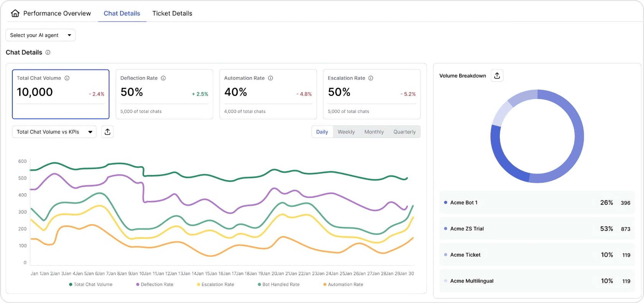The image size is (644, 303).
Task: Toggle Automation Rate legend item
Action: [x=343, y=285]
